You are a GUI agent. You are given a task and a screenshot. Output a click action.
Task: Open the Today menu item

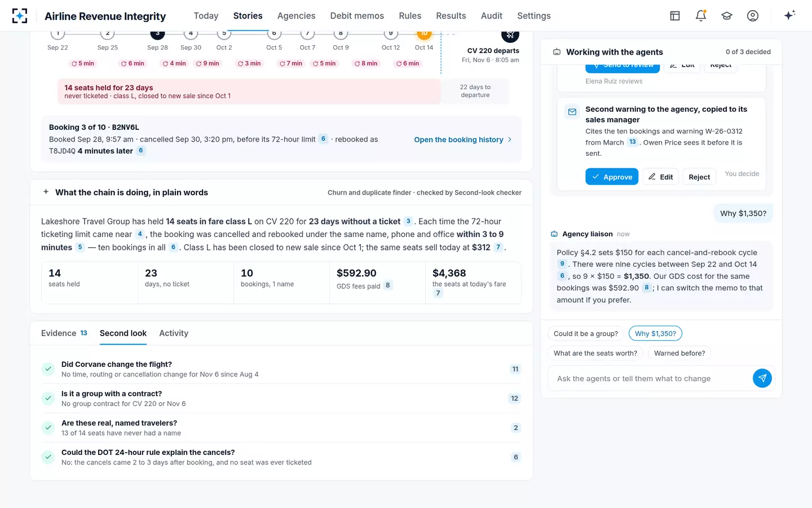point(206,16)
